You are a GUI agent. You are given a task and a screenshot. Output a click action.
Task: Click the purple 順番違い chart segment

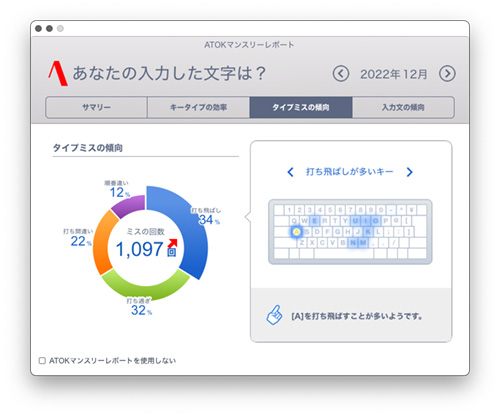tap(131, 204)
